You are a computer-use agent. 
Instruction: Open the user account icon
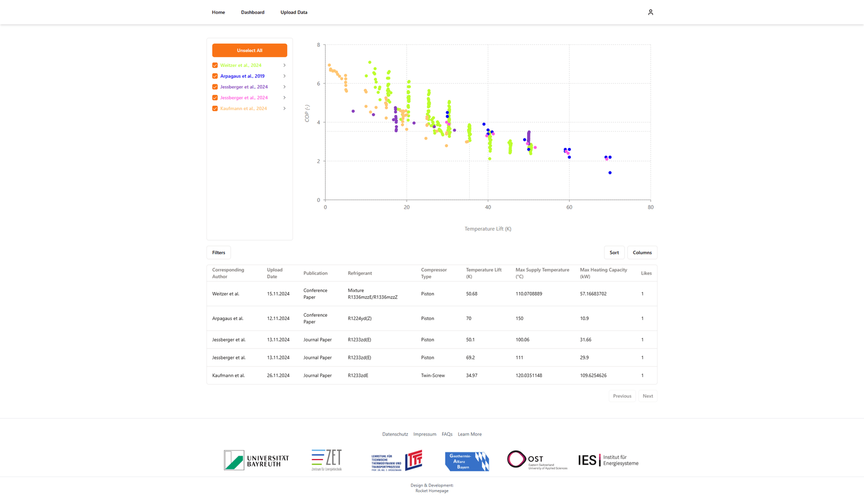point(650,12)
